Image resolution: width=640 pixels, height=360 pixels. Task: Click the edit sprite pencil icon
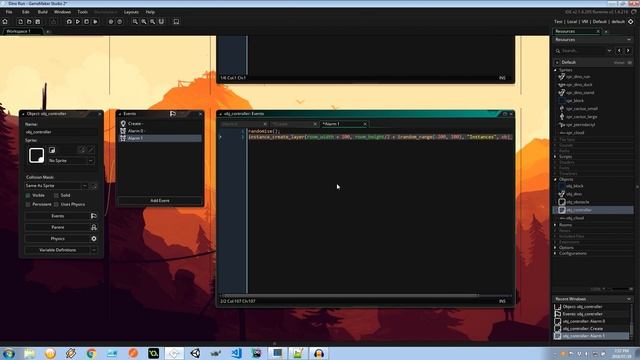91,150
